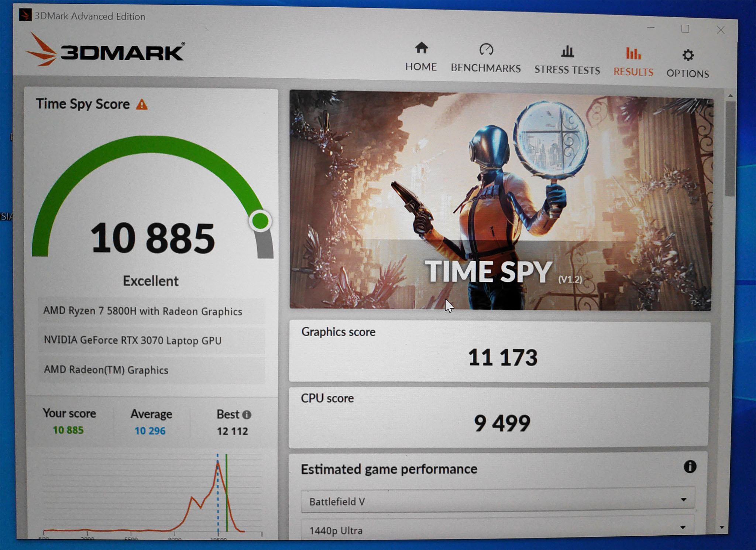Click the 3DMark logo in header
The height and width of the screenshot is (550, 756).
click(x=105, y=51)
